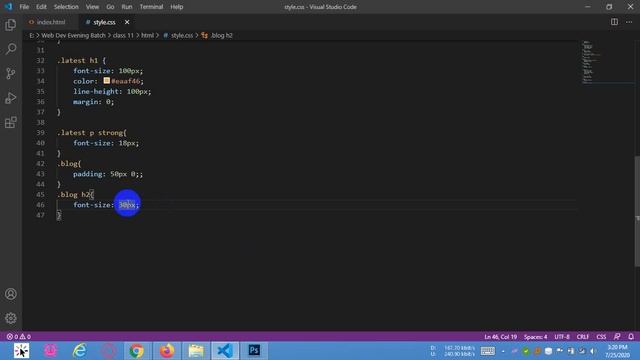Viewport: 640px width, 360px height.
Task: Click the code minimap overview
Action: click(607, 62)
